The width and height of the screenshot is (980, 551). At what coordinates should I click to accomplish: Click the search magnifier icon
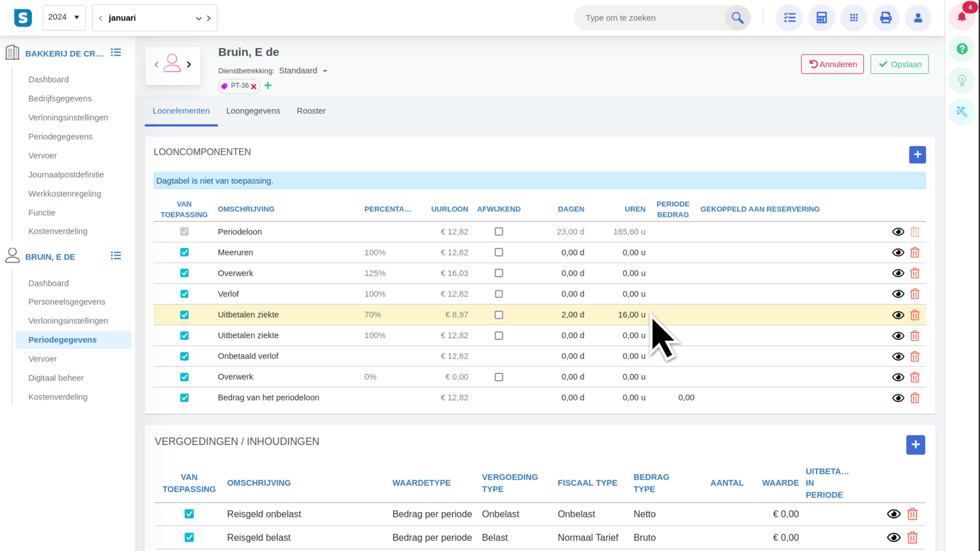pyautogui.click(x=737, y=18)
